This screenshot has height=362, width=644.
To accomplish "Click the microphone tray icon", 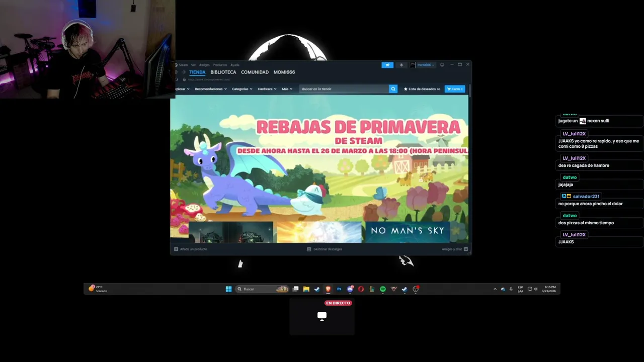I will pos(511,289).
